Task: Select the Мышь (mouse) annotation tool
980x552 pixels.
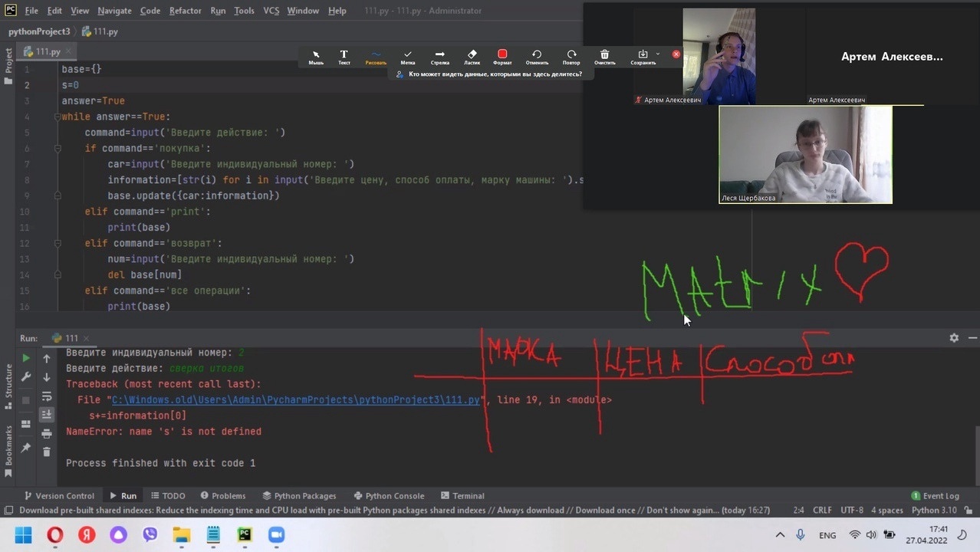Action: [316, 58]
